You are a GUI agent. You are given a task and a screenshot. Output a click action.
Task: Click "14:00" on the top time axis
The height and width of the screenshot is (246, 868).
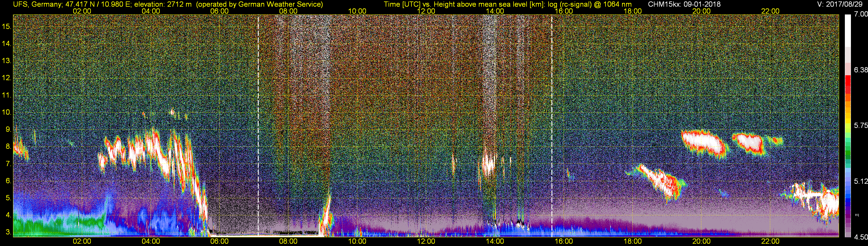(x=495, y=11)
